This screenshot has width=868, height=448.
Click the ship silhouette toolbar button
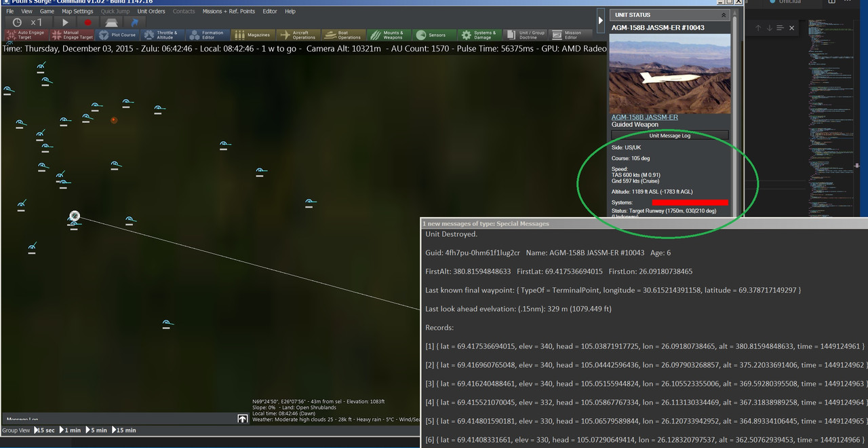(111, 22)
